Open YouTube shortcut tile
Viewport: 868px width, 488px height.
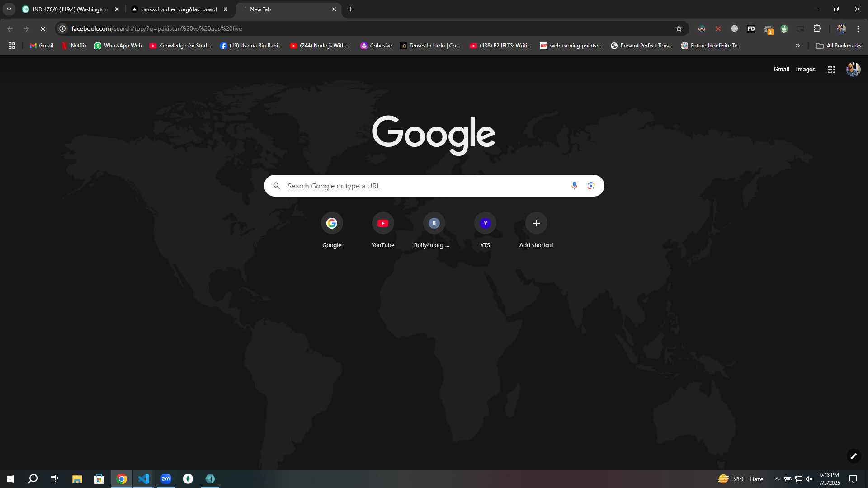pos(383,230)
